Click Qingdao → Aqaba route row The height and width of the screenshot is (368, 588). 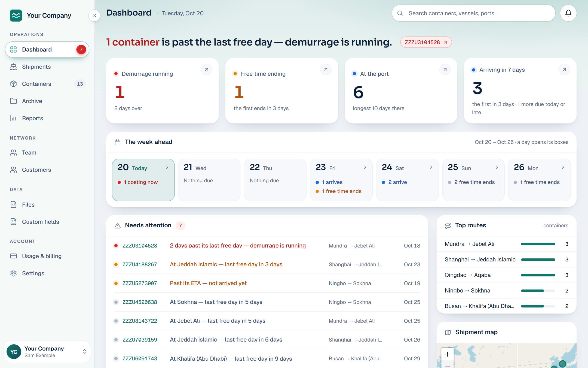(x=506, y=275)
